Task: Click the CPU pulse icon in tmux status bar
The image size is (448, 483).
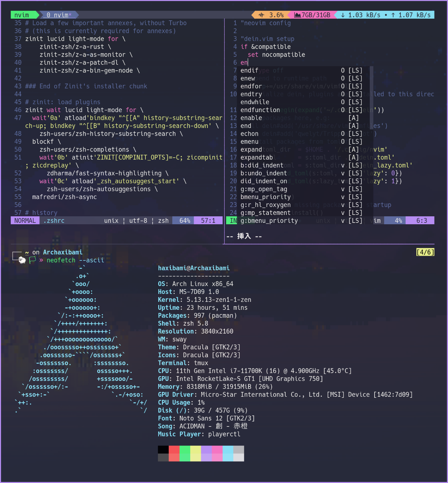Action: (262, 15)
